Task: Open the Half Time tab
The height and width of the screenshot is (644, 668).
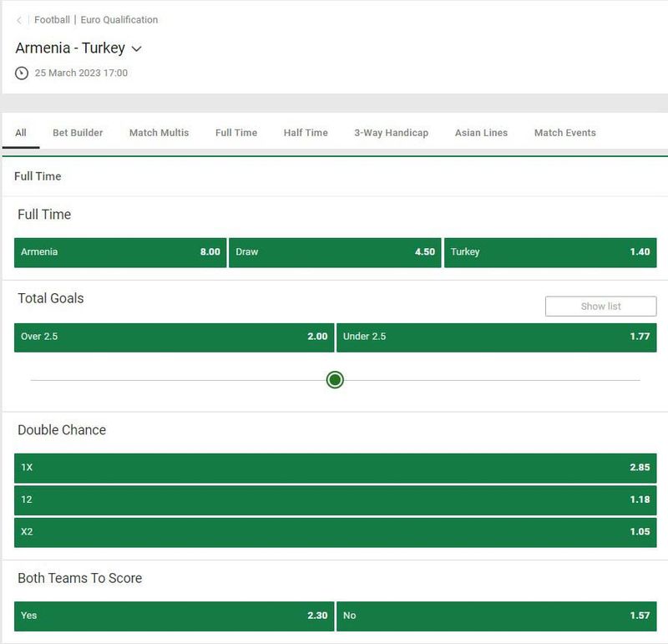Action: pyautogui.click(x=306, y=133)
